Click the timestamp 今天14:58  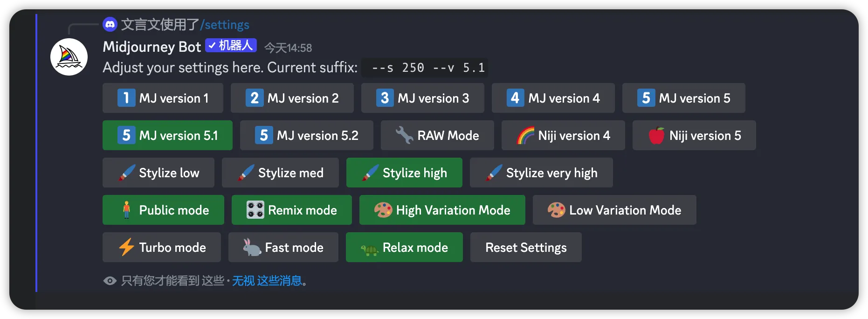pos(288,48)
